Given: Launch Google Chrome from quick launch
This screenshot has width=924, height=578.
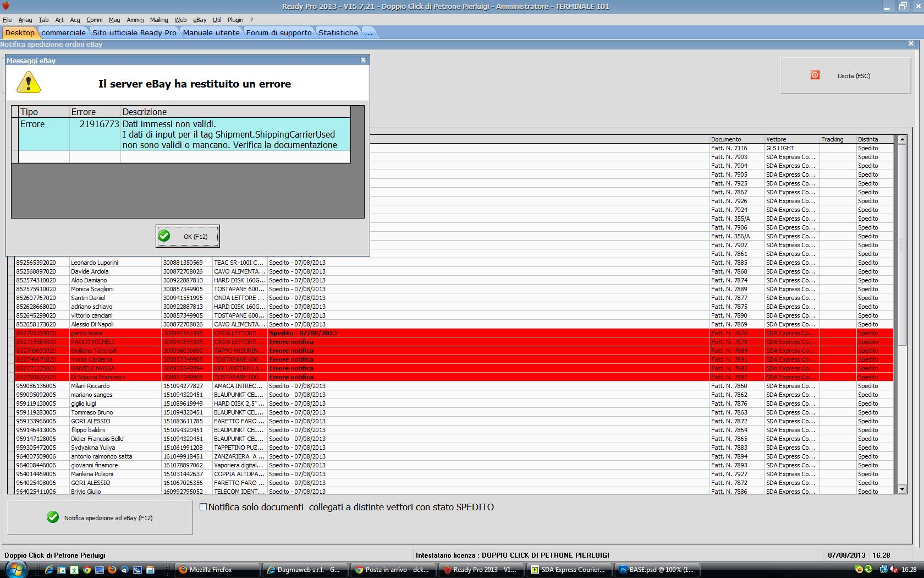Looking at the screenshot, I should click(x=86, y=570).
